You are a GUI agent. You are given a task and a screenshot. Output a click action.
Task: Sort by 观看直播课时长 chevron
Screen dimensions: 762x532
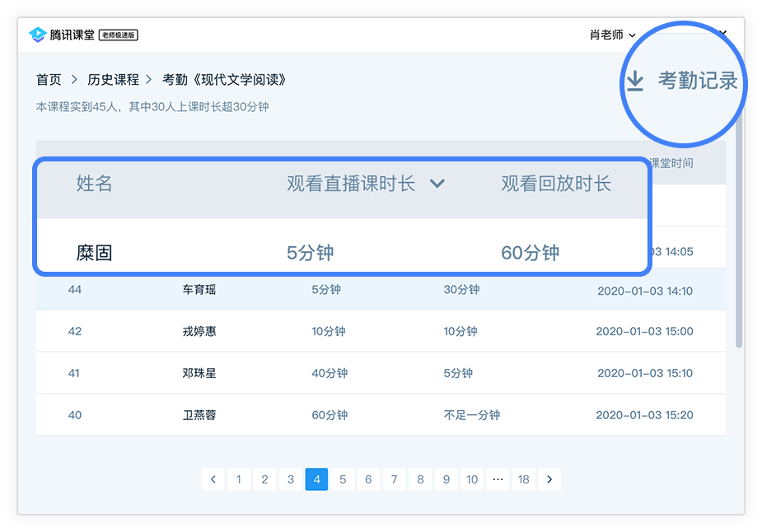coord(437,184)
